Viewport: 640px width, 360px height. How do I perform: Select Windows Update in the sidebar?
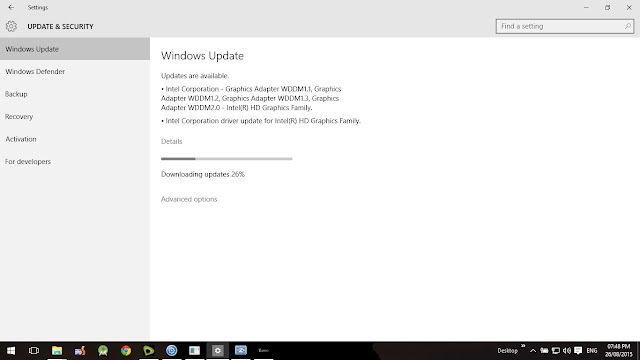[x=75, y=49]
